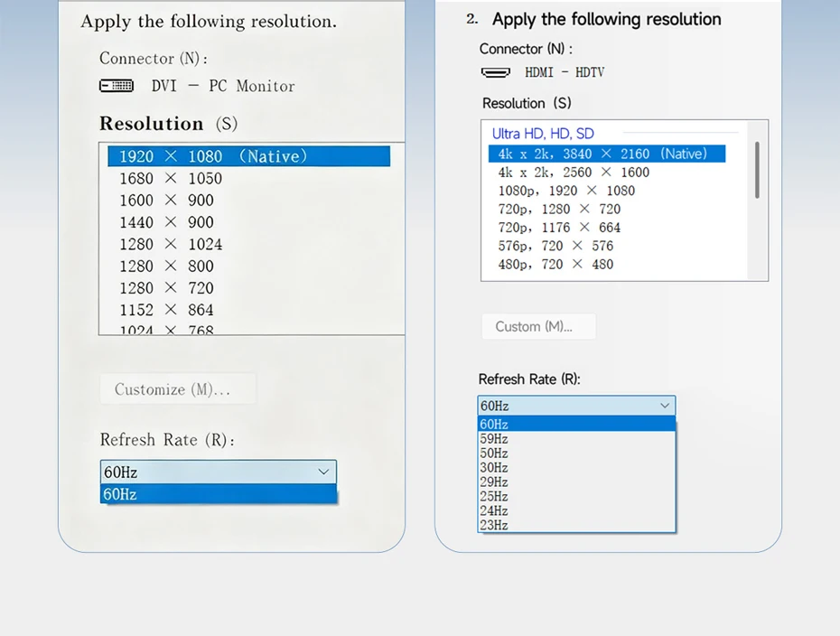Select 4k x 2k, 3840 × 2160 (Native)
This screenshot has width=840, height=636.
[607, 154]
